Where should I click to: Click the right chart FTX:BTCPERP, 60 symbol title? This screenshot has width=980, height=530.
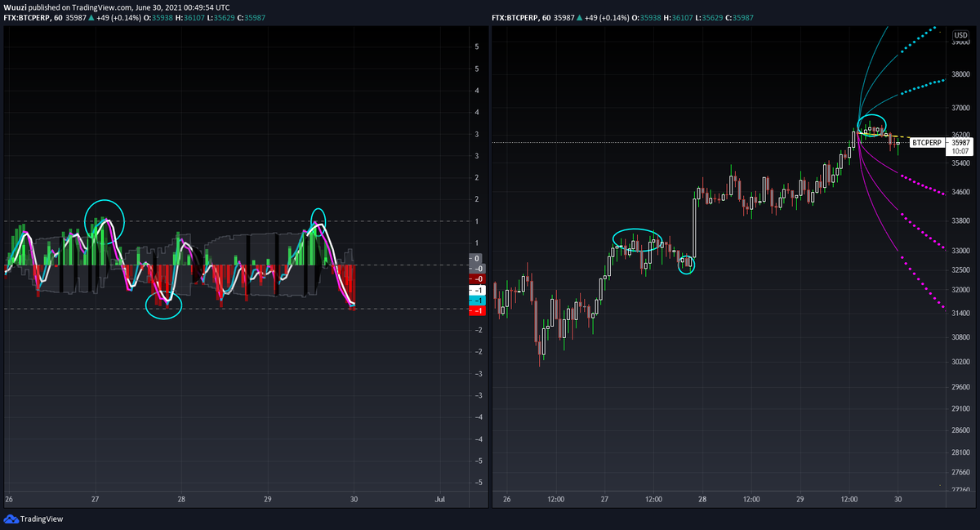[520, 17]
